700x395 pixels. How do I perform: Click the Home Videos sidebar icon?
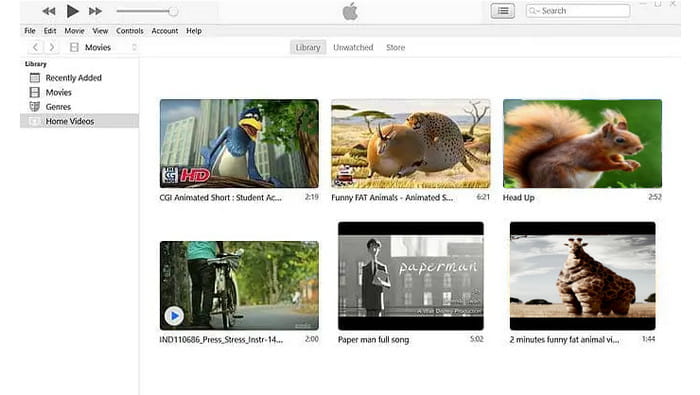click(34, 121)
